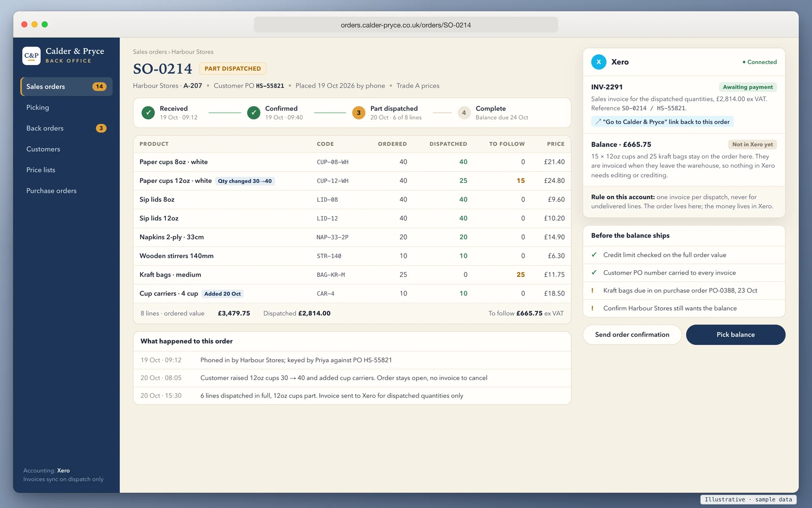The image size is (812, 508).
Task: Click the Confirmed step checkmark icon
Action: (x=254, y=113)
